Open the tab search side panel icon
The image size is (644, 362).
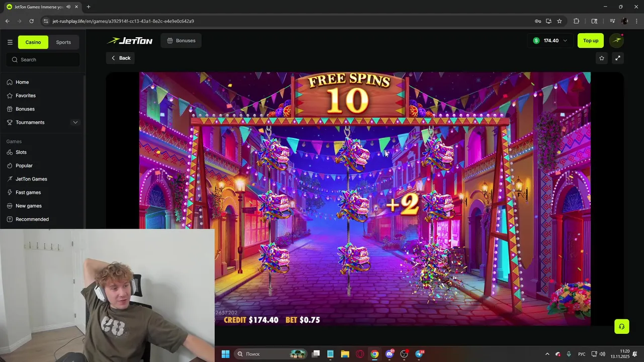[x=594, y=21]
